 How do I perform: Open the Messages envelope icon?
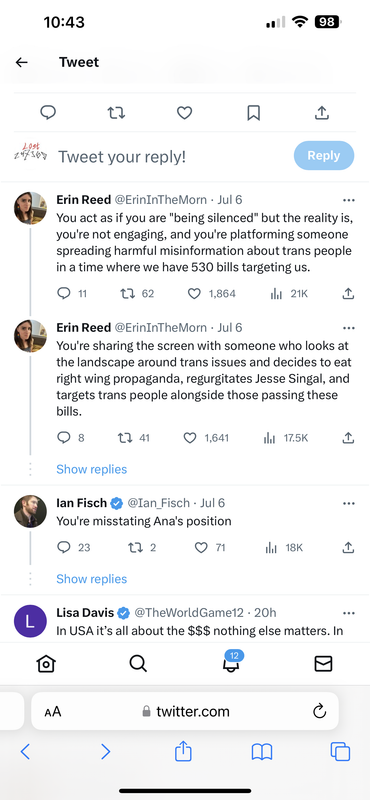click(x=323, y=663)
